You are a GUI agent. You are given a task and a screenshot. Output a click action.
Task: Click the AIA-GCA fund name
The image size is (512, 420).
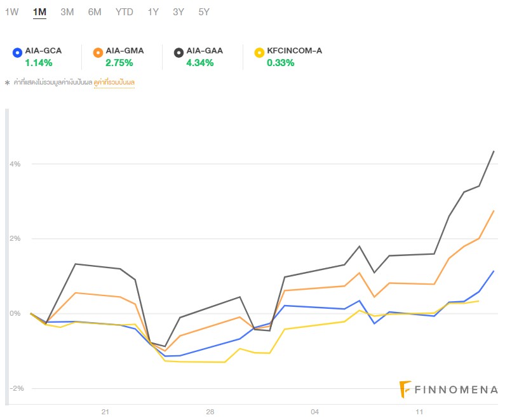43,50
